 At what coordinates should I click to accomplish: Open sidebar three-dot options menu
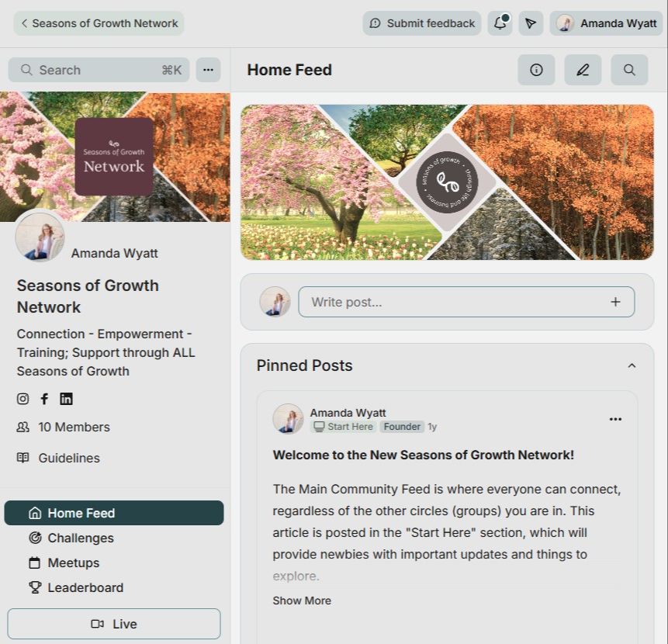208,70
